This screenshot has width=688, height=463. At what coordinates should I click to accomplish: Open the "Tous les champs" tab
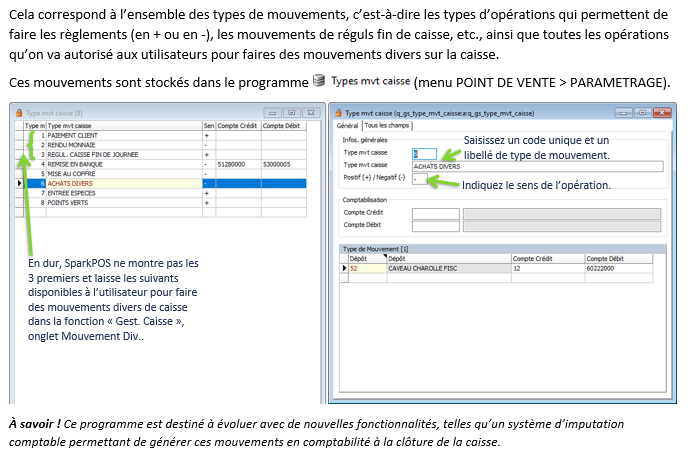[387, 126]
